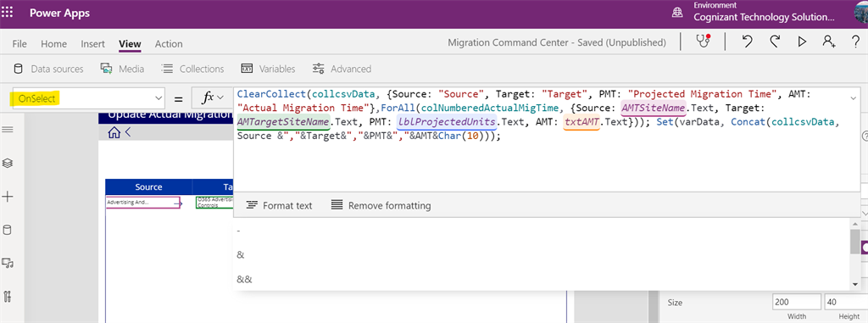The height and width of the screenshot is (323, 868).
Task: Open Tree view layers icon in sidebar
Action: click(8, 164)
